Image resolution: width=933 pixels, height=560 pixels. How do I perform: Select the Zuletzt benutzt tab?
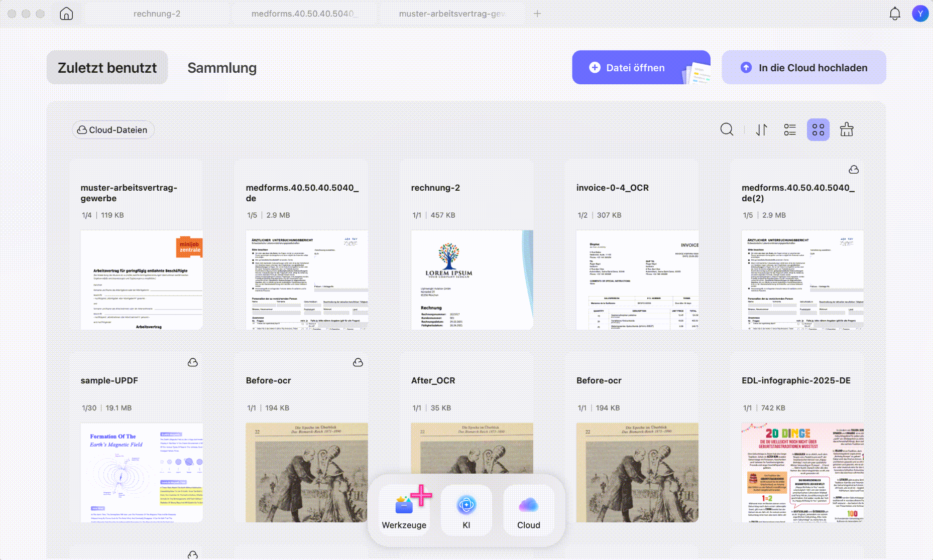pyautogui.click(x=107, y=67)
